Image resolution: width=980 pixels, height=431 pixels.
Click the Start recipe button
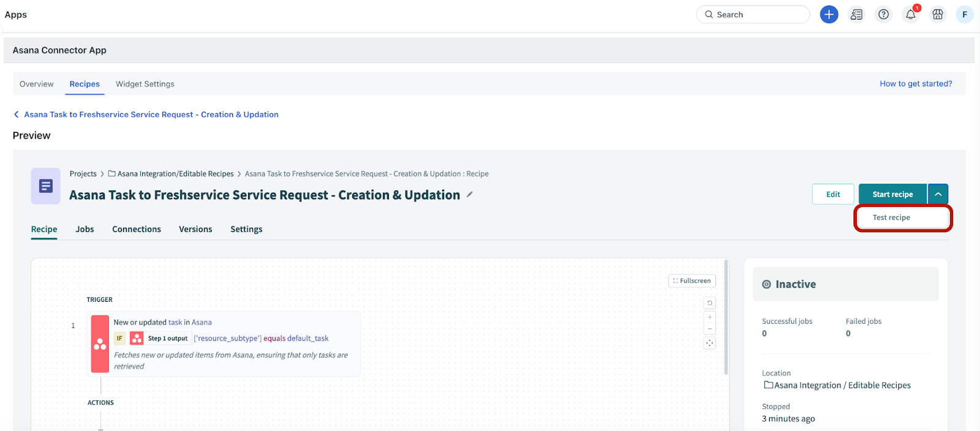892,194
